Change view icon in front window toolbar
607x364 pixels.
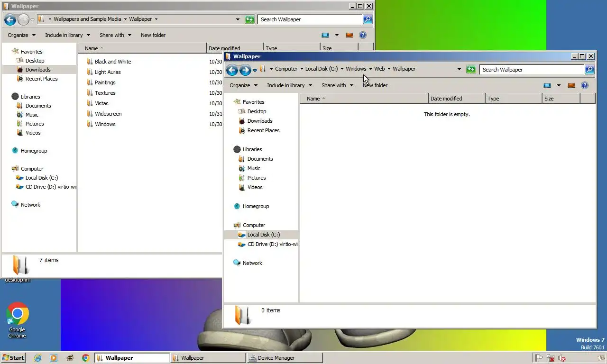[547, 85]
